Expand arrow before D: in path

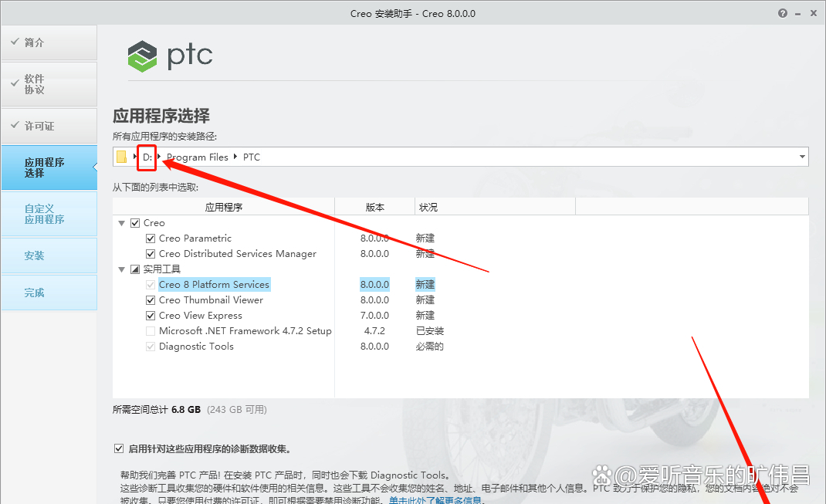click(x=135, y=157)
